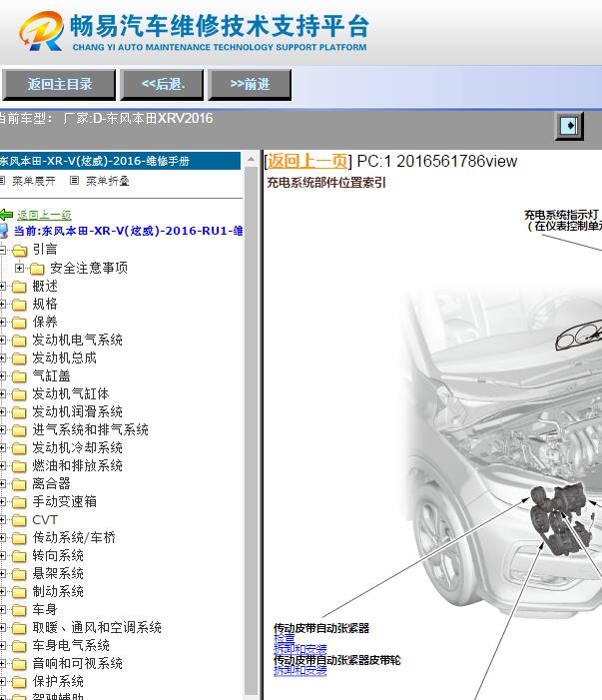The width and height of the screenshot is (602, 700).
Task: Click the 发动机冷却系统 folder icon
Action: (19, 448)
